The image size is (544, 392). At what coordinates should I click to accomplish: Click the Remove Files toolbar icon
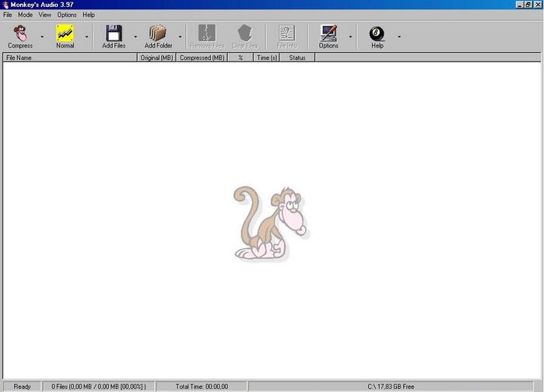click(x=207, y=33)
